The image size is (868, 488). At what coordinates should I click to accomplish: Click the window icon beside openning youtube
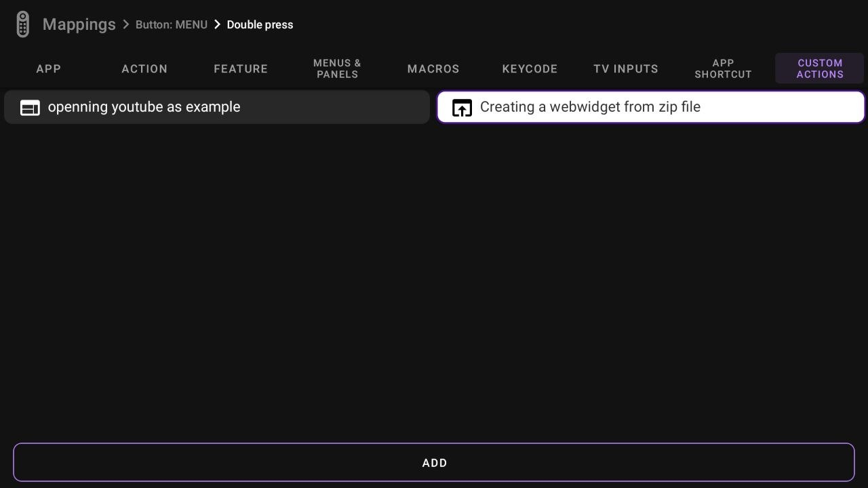click(30, 107)
